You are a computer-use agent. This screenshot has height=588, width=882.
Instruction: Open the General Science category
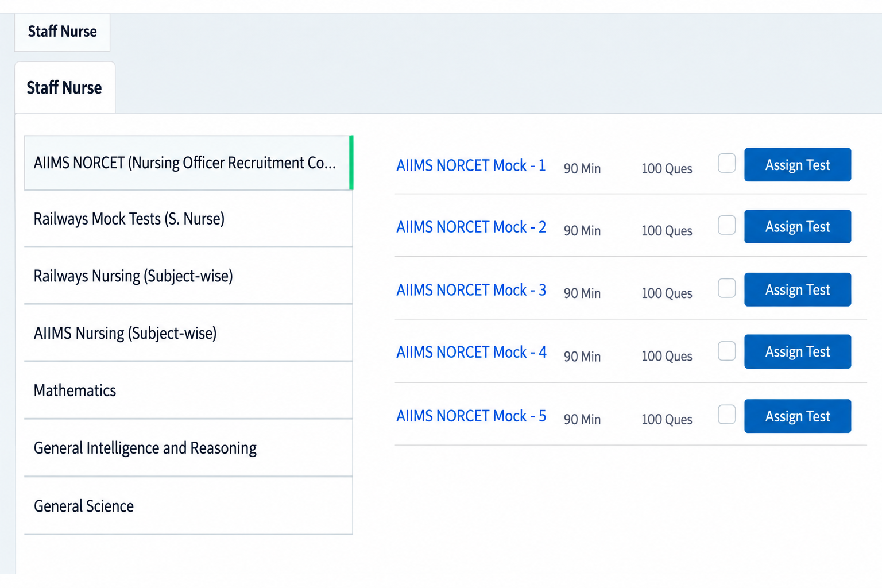click(188, 506)
